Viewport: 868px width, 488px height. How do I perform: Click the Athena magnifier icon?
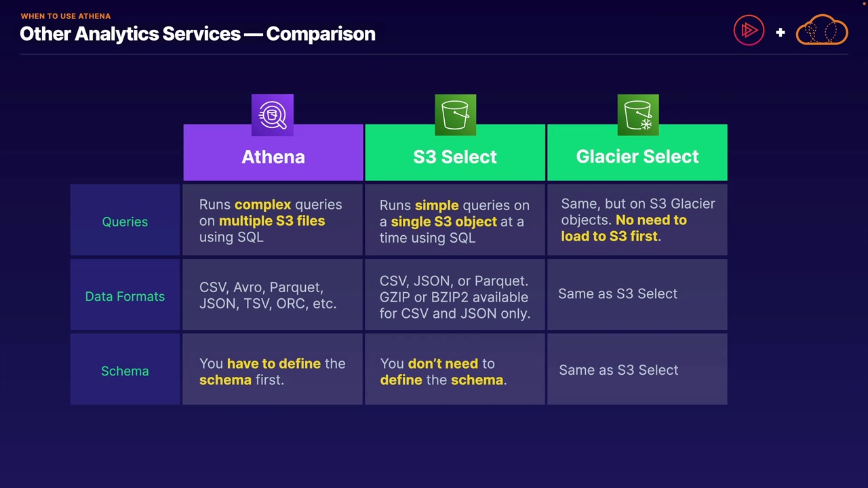tap(273, 115)
